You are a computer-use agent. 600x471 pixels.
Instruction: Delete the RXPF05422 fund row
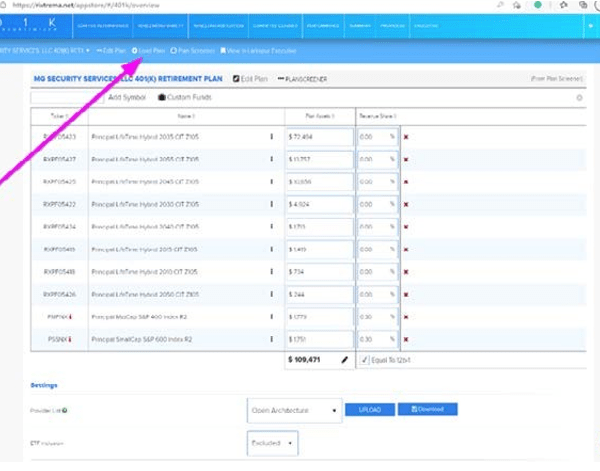pyautogui.click(x=406, y=204)
